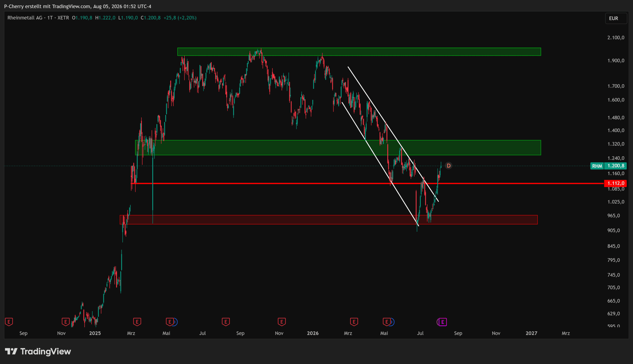Open the red earnings E marker above Mai 2026
This screenshot has height=364, width=633.
tap(386, 322)
